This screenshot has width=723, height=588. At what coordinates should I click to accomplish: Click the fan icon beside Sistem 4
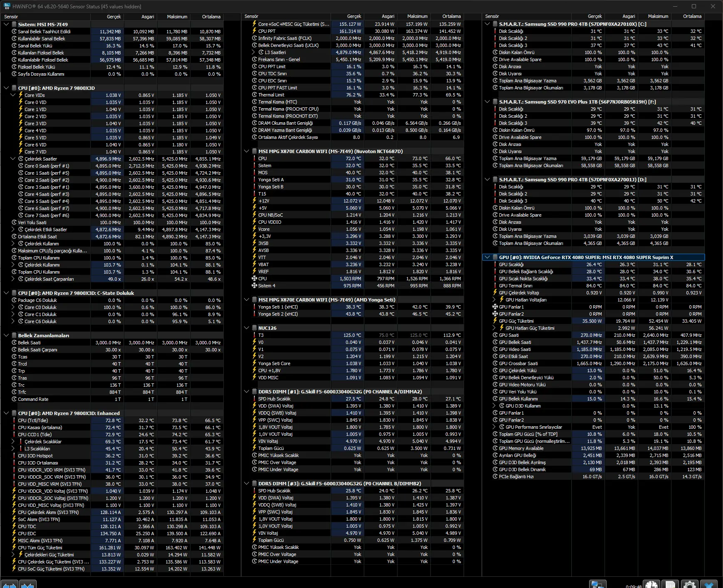[x=254, y=286]
